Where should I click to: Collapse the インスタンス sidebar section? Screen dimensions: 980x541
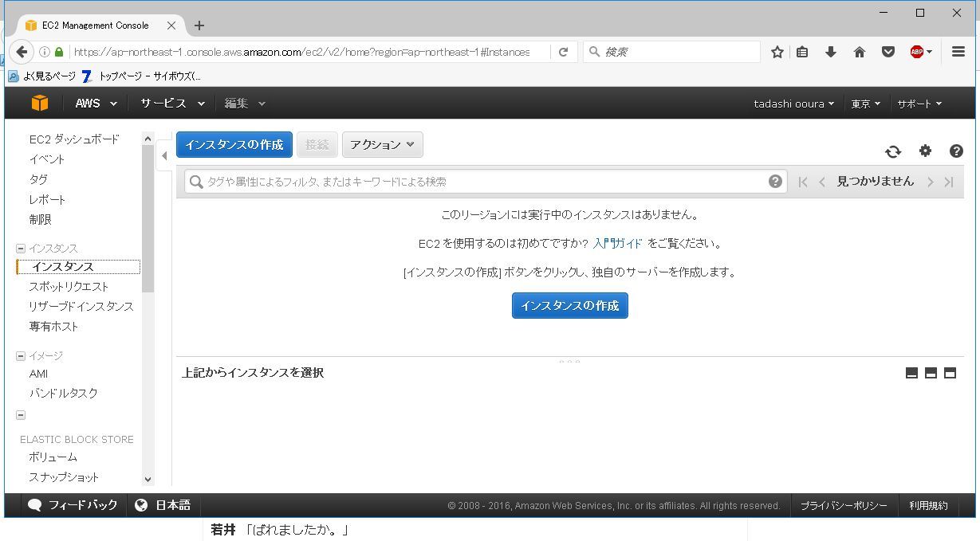(x=21, y=249)
